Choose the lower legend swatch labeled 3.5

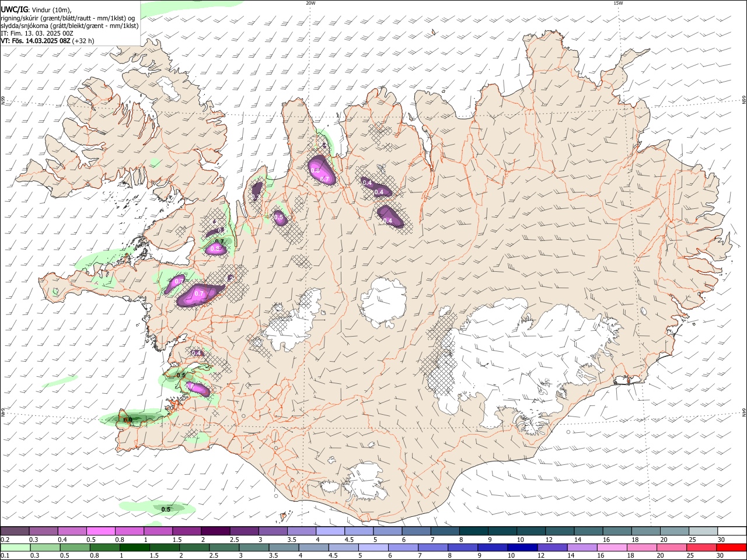coord(284,548)
